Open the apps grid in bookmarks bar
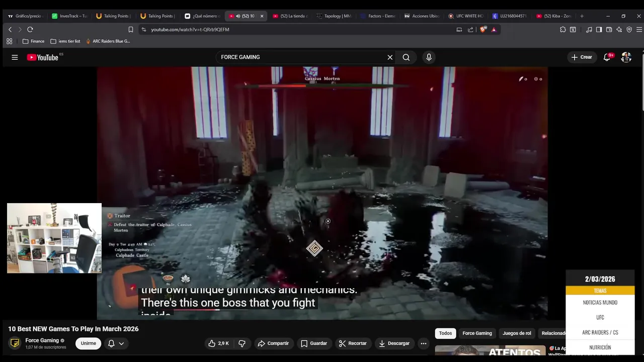This screenshot has width=644, height=362. pos(9,41)
